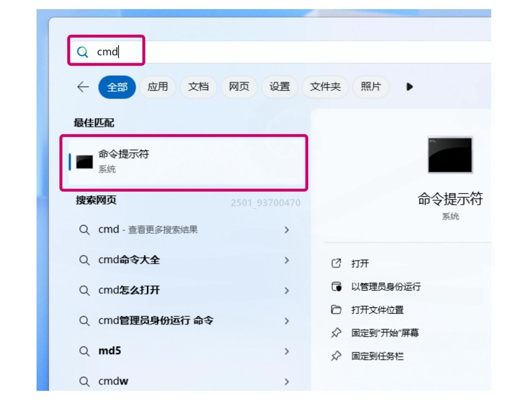532x405 pixels.
Task: Click the large Command Prompt preview icon
Action: tap(449, 155)
